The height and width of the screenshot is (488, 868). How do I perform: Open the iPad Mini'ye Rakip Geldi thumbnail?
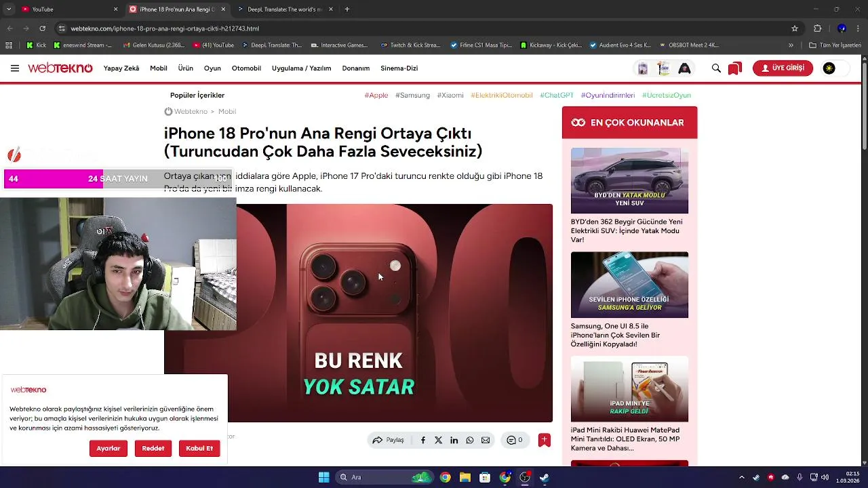coord(629,389)
